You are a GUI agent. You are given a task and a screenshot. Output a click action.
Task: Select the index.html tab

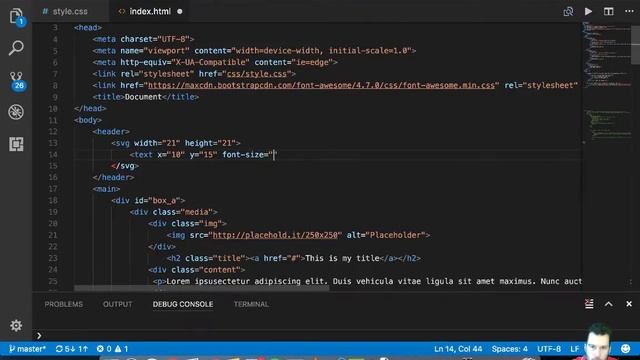click(150, 11)
